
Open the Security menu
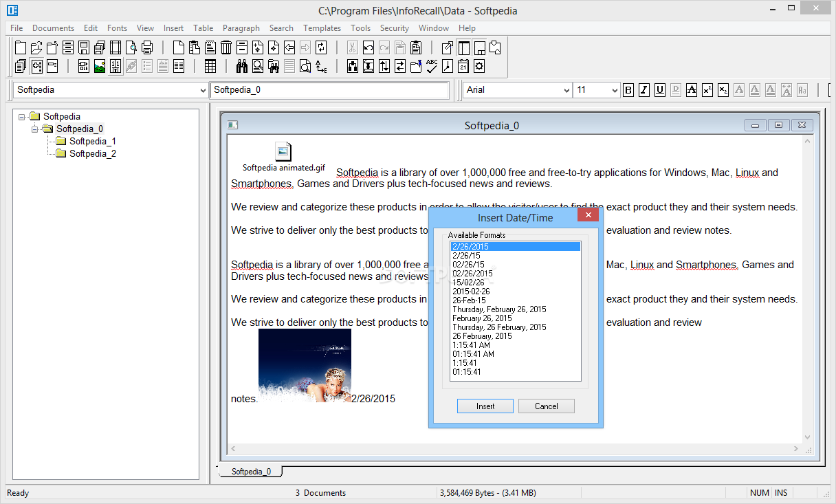[x=395, y=28]
